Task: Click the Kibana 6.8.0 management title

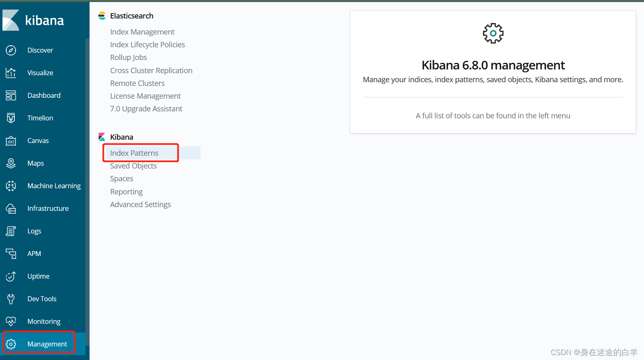Action: (493, 65)
